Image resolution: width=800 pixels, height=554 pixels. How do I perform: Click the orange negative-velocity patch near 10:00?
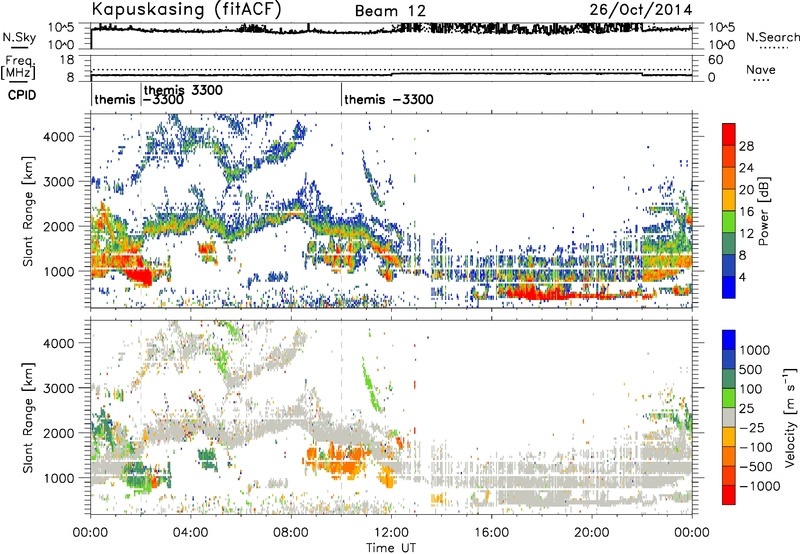pyautogui.click(x=337, y=460)
